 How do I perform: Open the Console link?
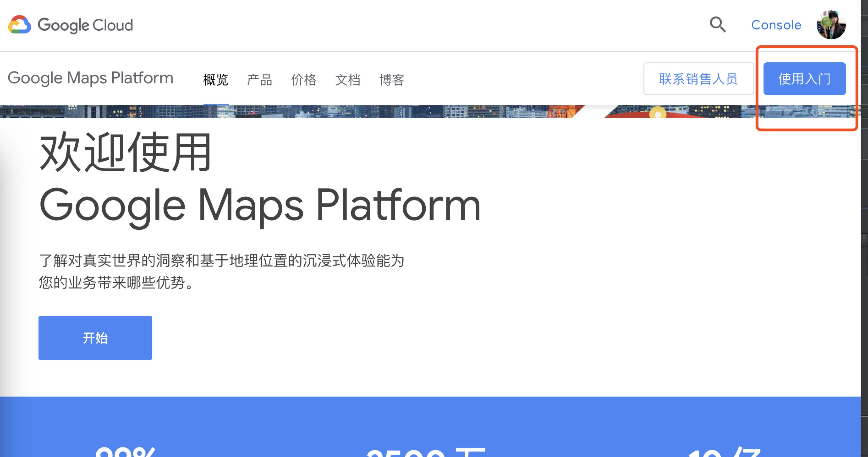pos(776,25)
